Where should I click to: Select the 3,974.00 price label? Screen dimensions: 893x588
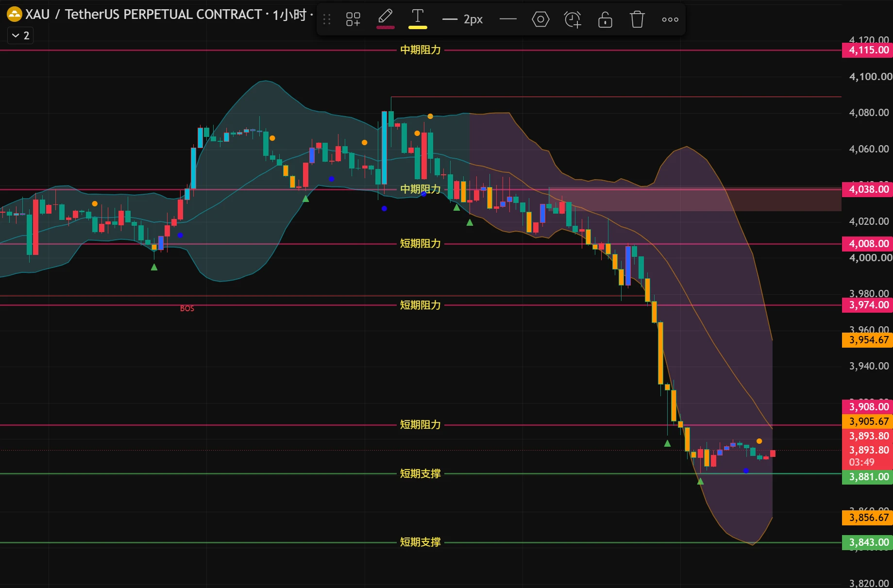(867, 305)
